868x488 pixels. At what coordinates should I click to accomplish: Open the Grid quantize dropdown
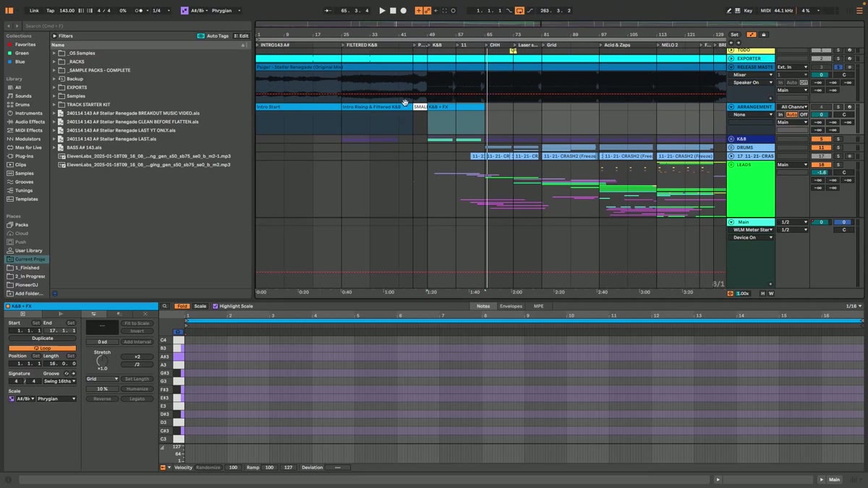tap(102, 379)
